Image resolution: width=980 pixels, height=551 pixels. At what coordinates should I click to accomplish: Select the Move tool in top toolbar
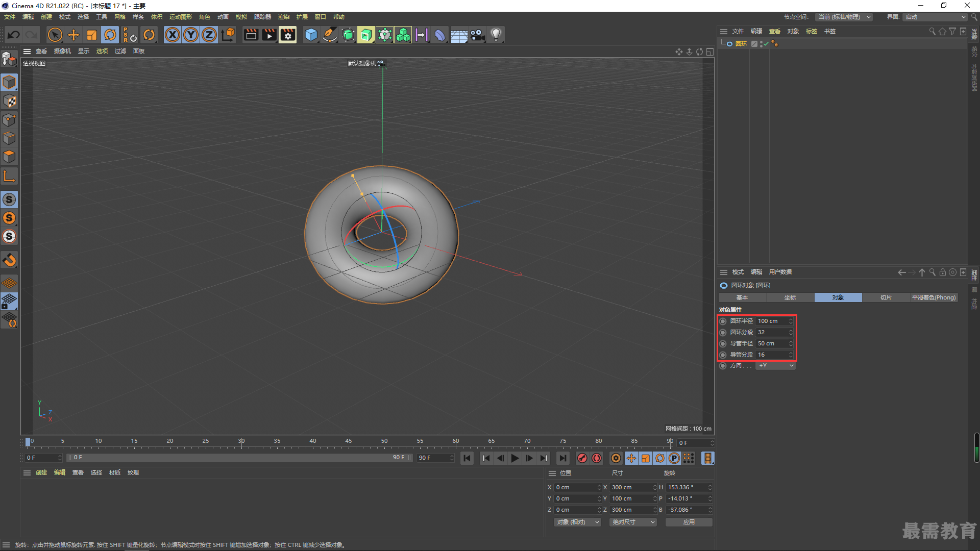coord(73,35)
